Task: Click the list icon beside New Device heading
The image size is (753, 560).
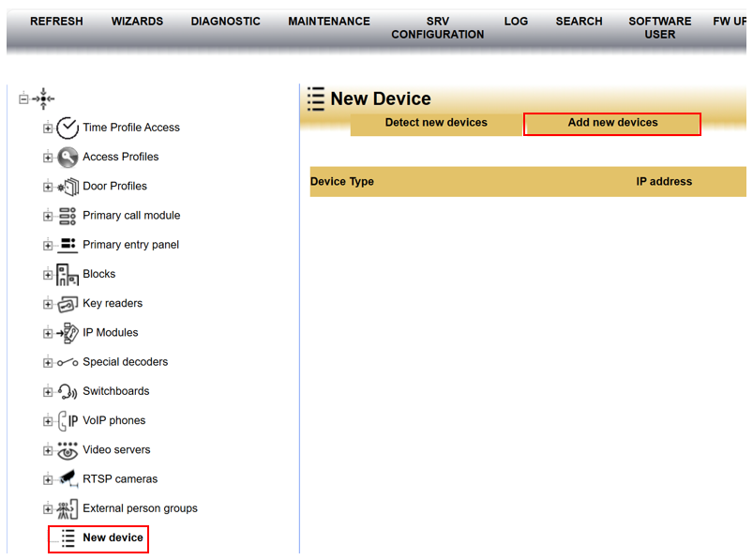Action: (316, 98)
